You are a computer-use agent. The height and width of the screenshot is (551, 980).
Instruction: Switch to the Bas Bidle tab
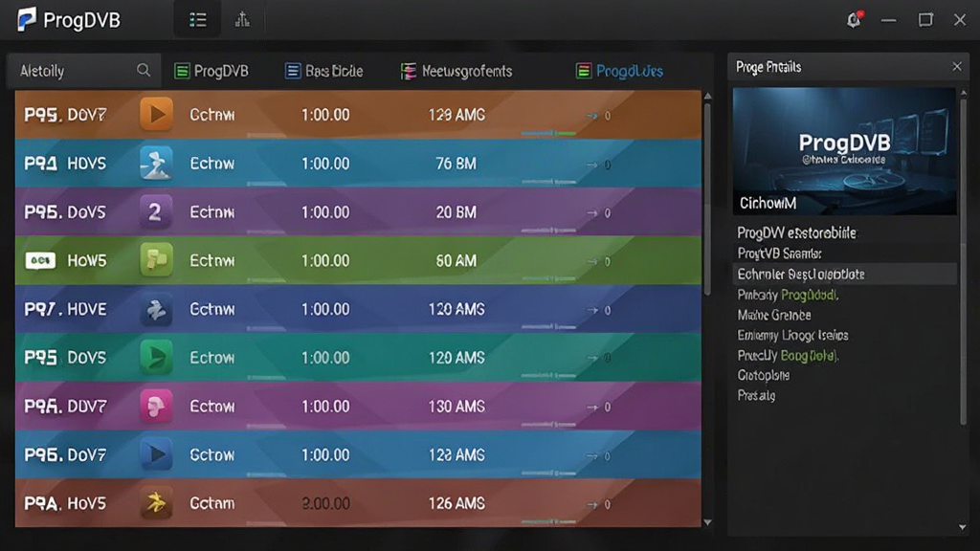[x=323, y=71]
